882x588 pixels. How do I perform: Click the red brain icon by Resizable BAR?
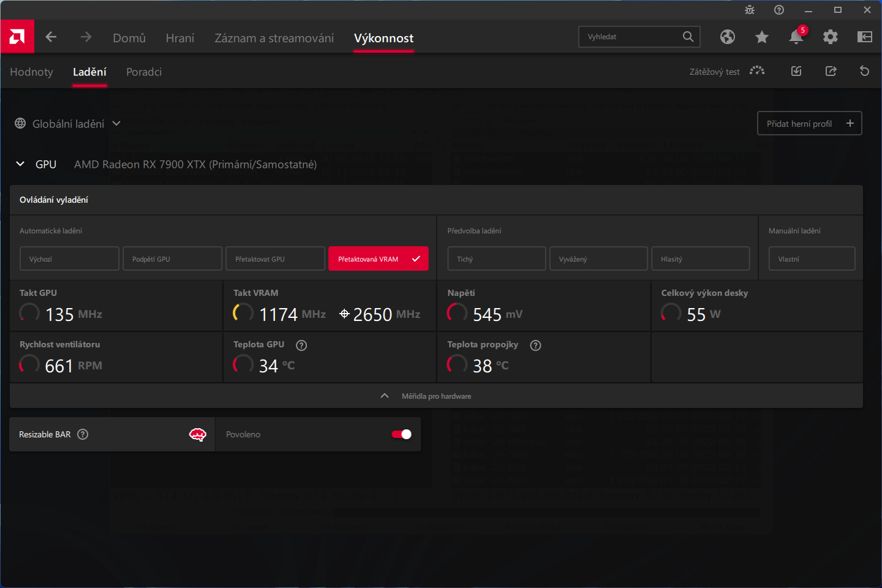197,434
